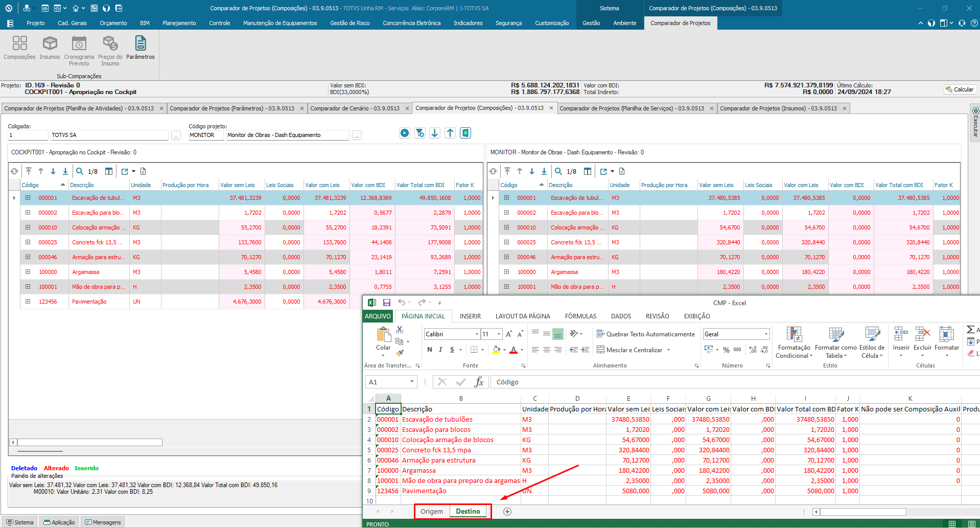Open the font size 11 dropdown

pos(499,334)
